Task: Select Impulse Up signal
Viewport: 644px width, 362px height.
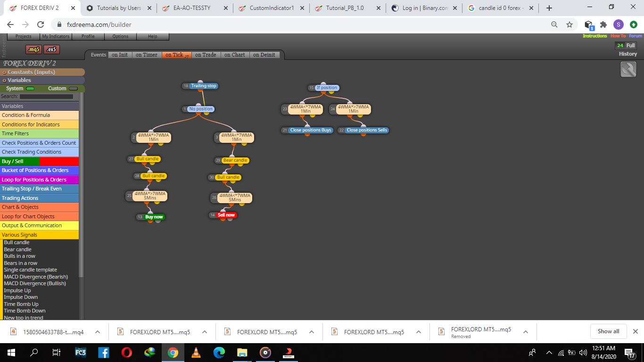Action: pos(17,290)
